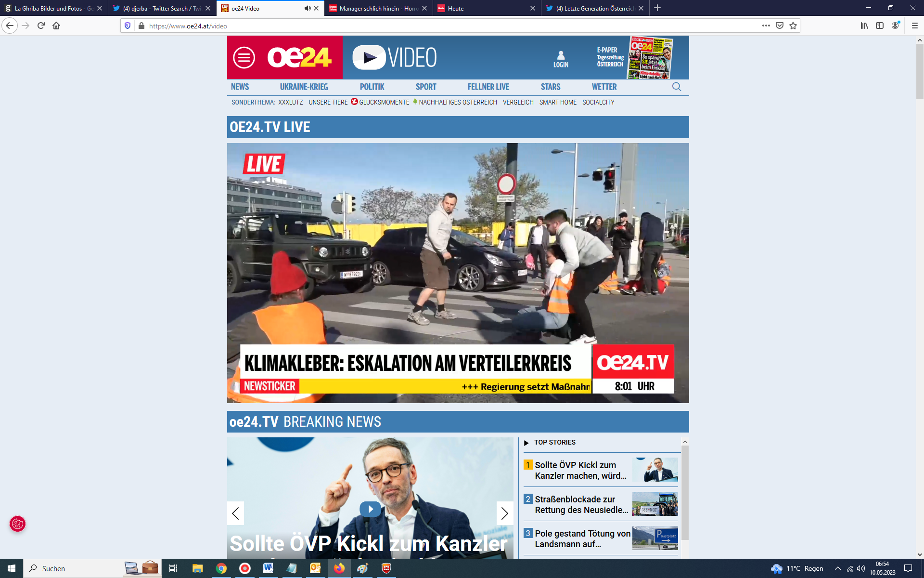Open E-Paper Tageszeitung Österreich link
Viewport: 924px width, 578px height.
coord(610,57)
